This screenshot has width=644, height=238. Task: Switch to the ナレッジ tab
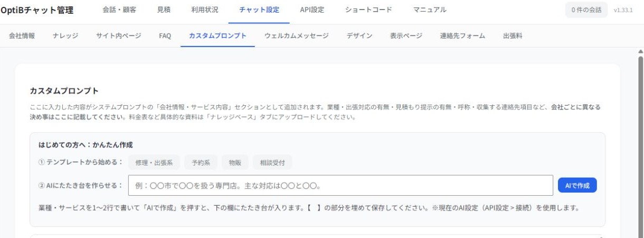coord(65,36)
